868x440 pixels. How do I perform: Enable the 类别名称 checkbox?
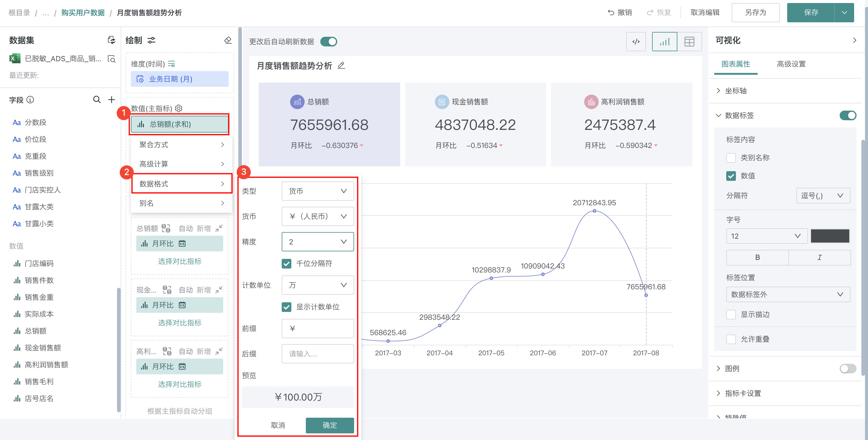tap(730, 158)
